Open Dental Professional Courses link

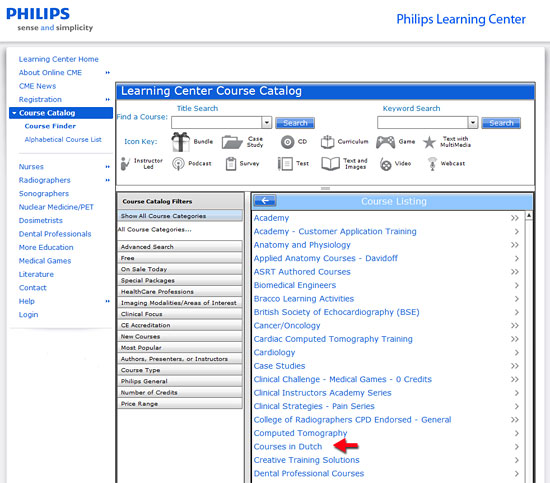point(309,474)
